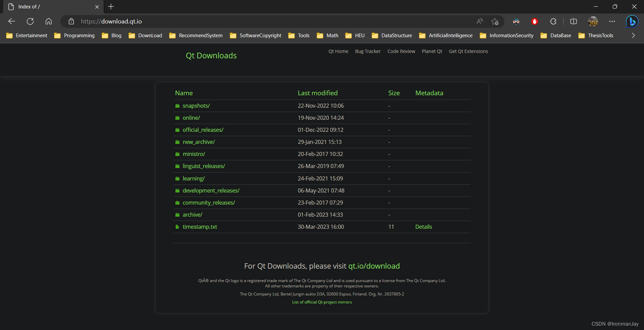The height and width of the screenshot is (330, 644).
Task: Open the Math bookmarks folder
Action: click(328, 36)
